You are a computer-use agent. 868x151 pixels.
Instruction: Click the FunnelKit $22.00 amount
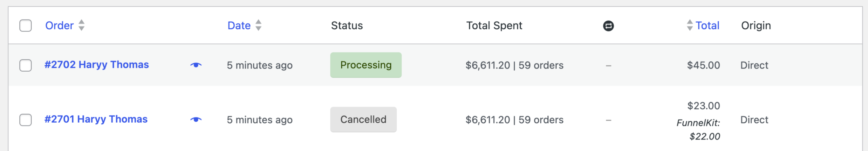(x=704, y=136)
